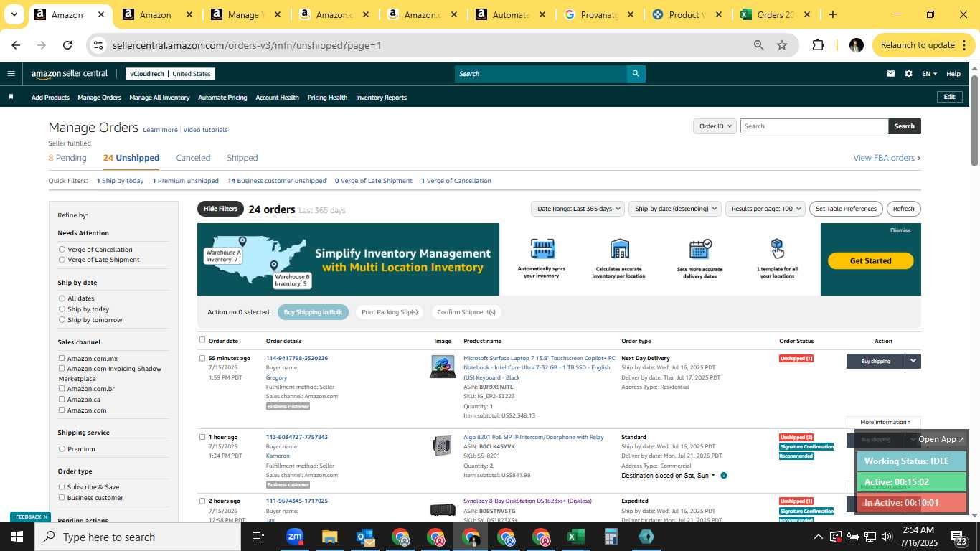Viewport: 980px width, 551px height.
Task: Select the Verge of Late Shipment radio button
Action: (62, 260)
